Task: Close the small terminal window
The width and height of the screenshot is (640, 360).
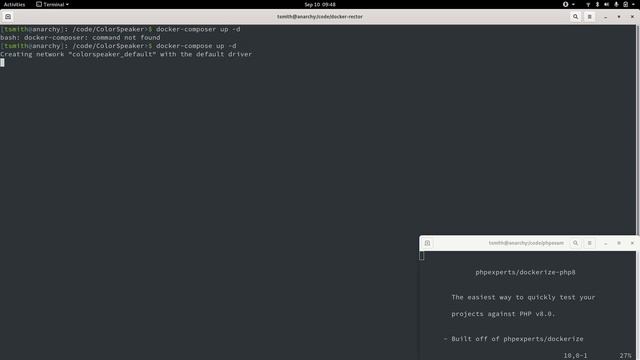Action: (633, 243)
